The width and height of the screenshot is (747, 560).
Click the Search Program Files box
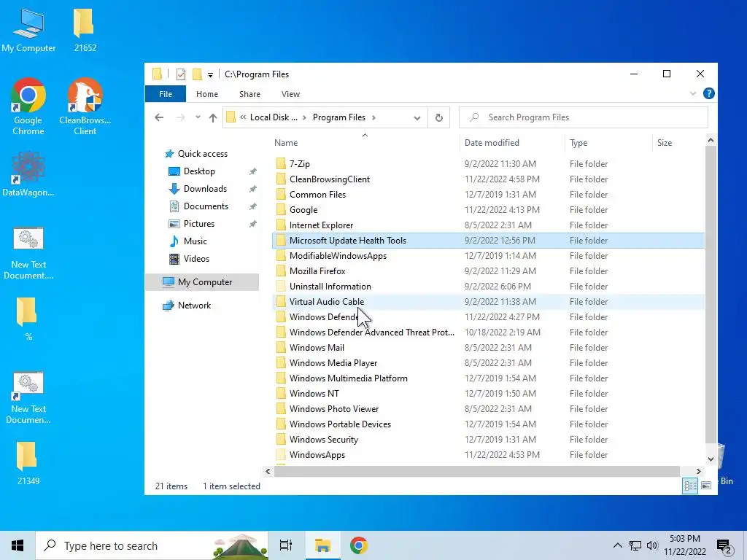pyautogui.click(x=583, y=117)
